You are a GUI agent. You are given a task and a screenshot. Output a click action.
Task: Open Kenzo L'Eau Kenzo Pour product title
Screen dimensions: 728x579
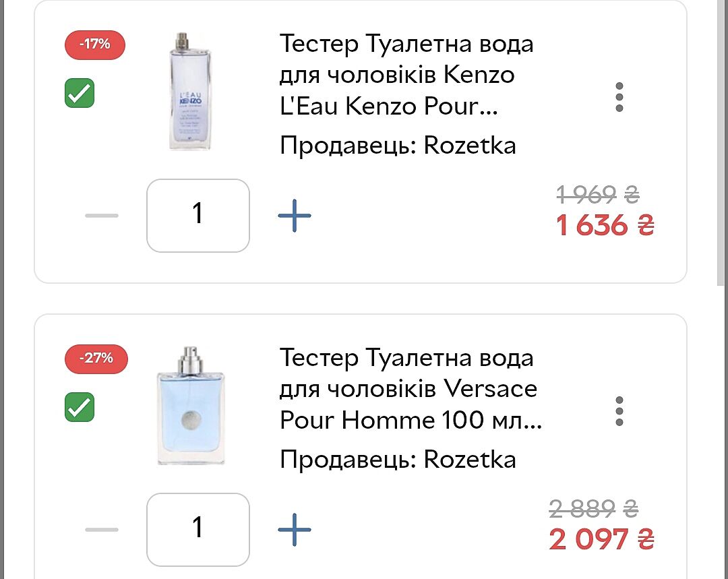[x=406, y=75]
